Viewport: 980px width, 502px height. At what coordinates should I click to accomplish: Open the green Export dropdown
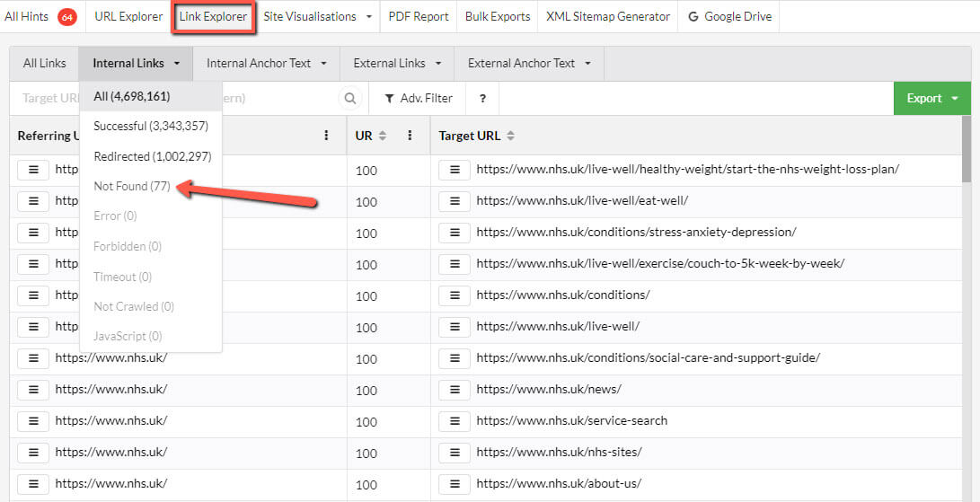click(931, 98)
